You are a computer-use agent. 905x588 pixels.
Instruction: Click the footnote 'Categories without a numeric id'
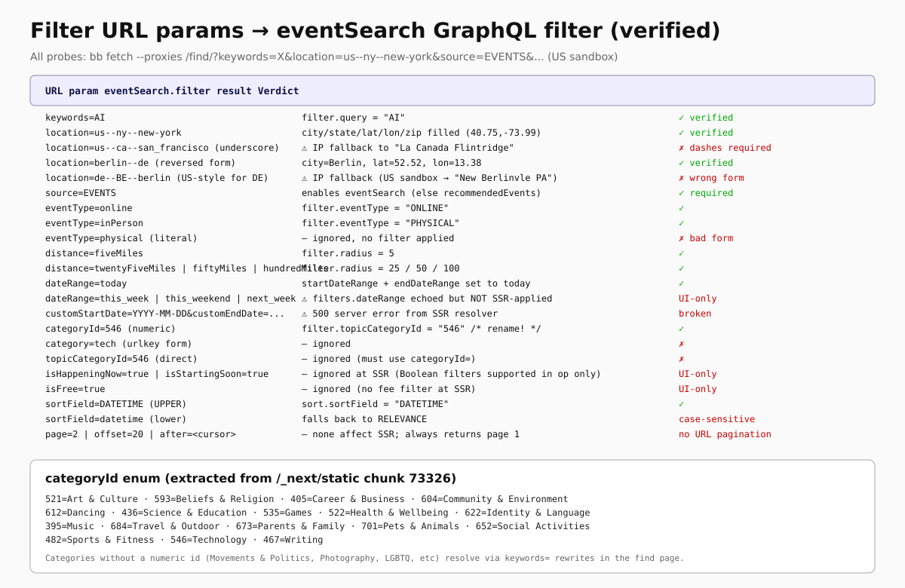364,559
